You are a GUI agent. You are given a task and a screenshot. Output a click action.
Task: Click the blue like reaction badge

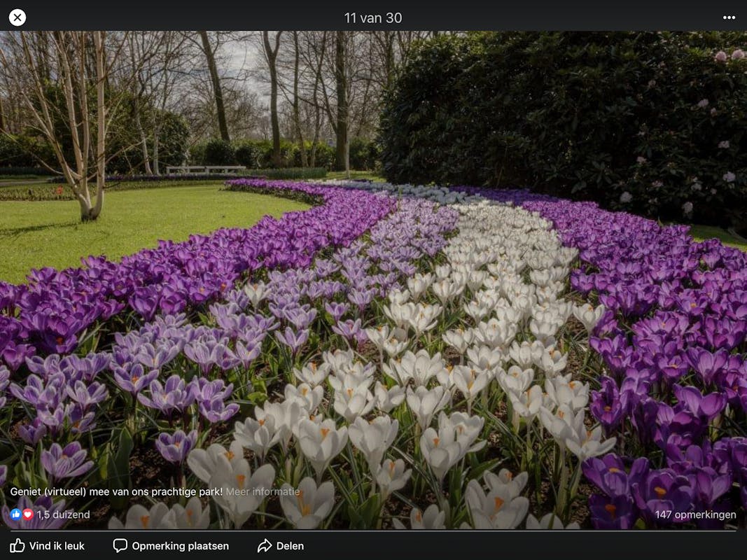16,514
